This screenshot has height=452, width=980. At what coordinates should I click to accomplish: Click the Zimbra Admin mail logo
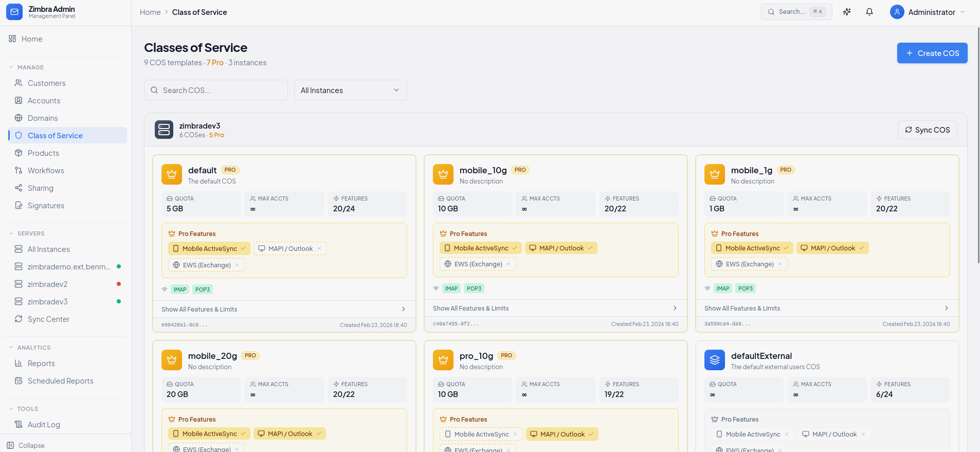tap(14, 12)
